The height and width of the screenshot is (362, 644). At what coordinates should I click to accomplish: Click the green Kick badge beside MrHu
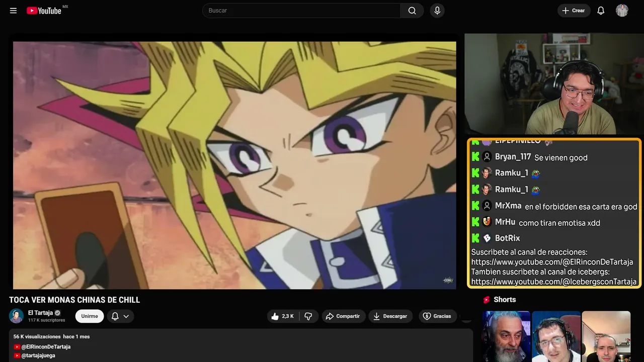475,222
